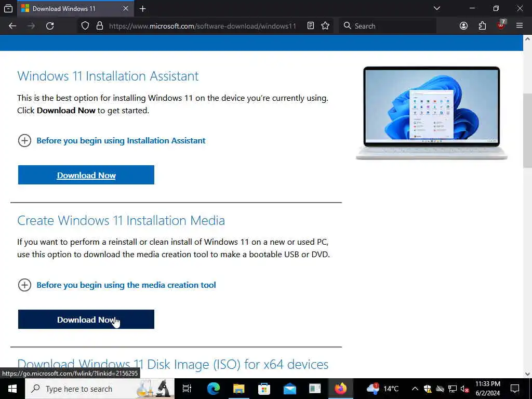Open network tray icon
532x399 pixels.
pyautogui.click(x=453, y=389)
